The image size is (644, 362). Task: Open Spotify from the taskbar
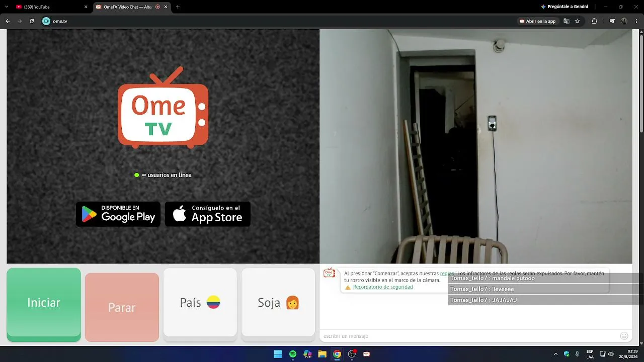293,354
